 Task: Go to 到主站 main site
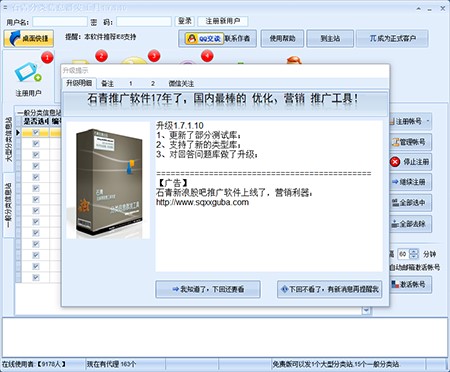tap(330, 38)
